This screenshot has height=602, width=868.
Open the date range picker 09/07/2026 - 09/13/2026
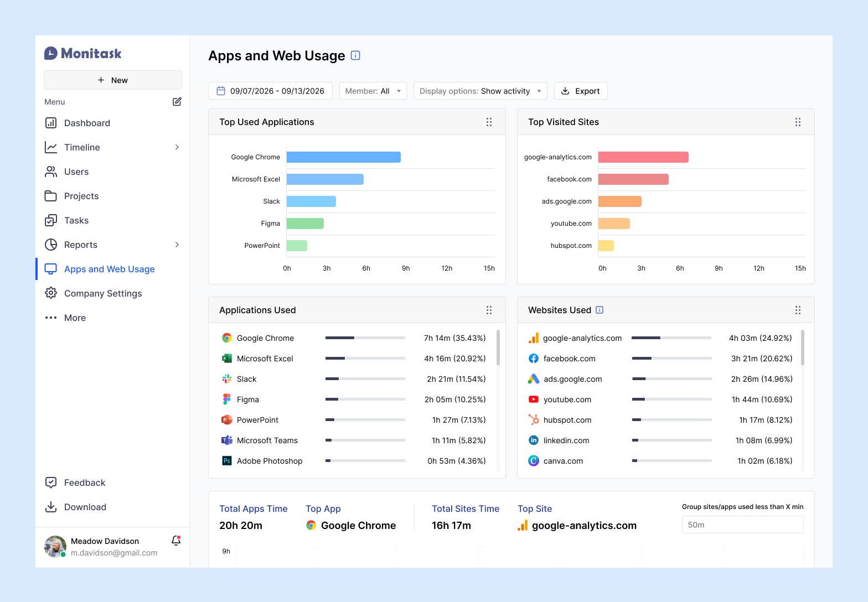pos(270,91)
